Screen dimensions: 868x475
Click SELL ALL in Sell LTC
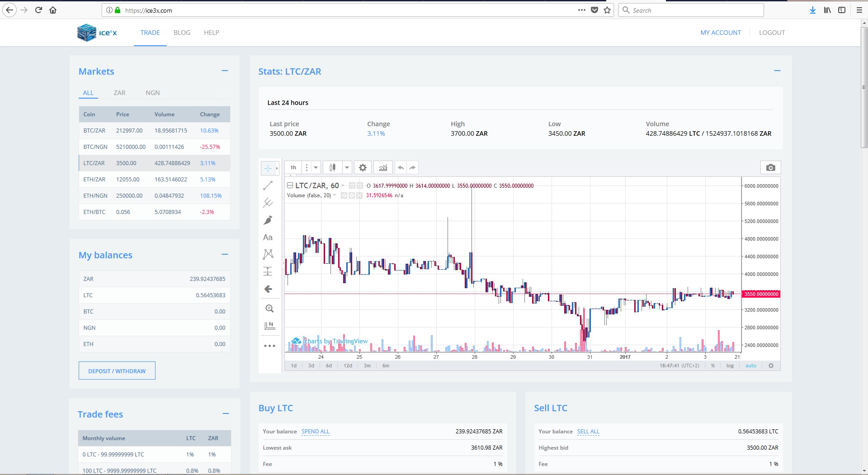[588, 432]
